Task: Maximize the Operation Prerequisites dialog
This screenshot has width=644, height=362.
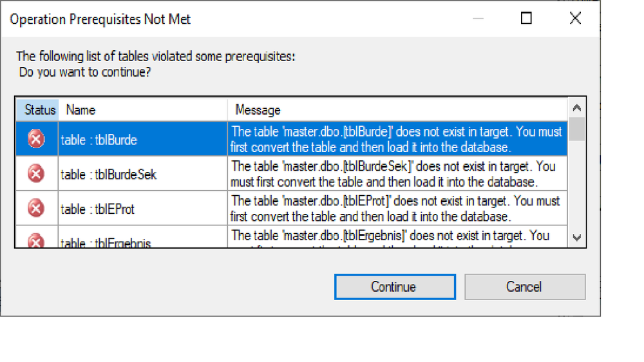Action: 526,19
